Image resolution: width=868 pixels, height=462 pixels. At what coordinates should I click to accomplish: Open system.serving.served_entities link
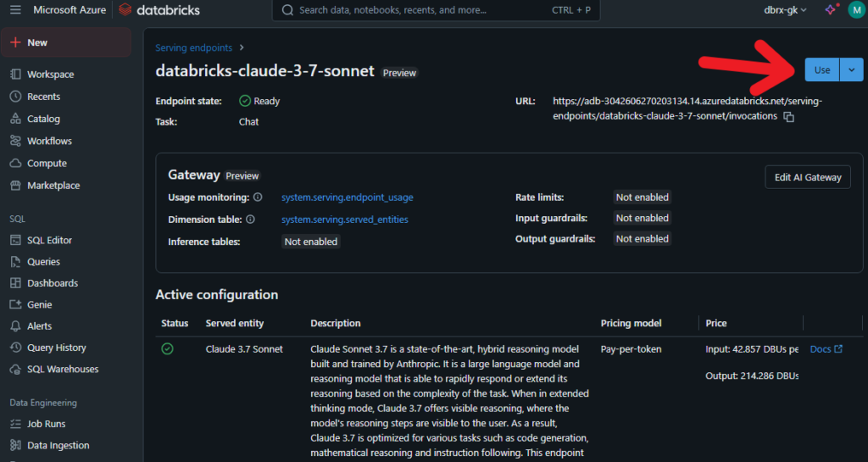(344, 219)
